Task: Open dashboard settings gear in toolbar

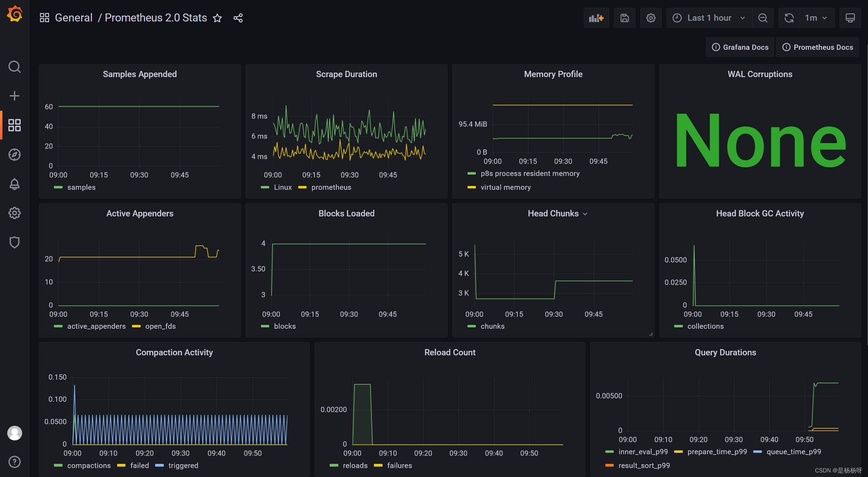Action: 651,18
